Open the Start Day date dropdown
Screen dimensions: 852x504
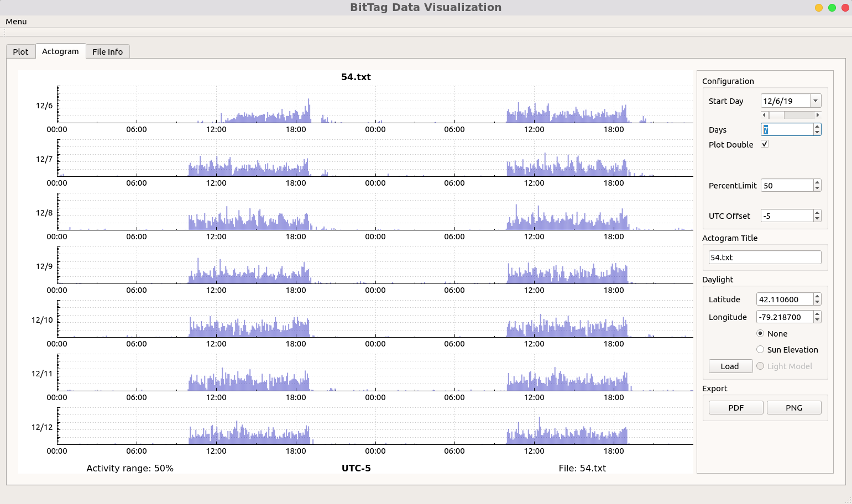click(x=816, y=101)
